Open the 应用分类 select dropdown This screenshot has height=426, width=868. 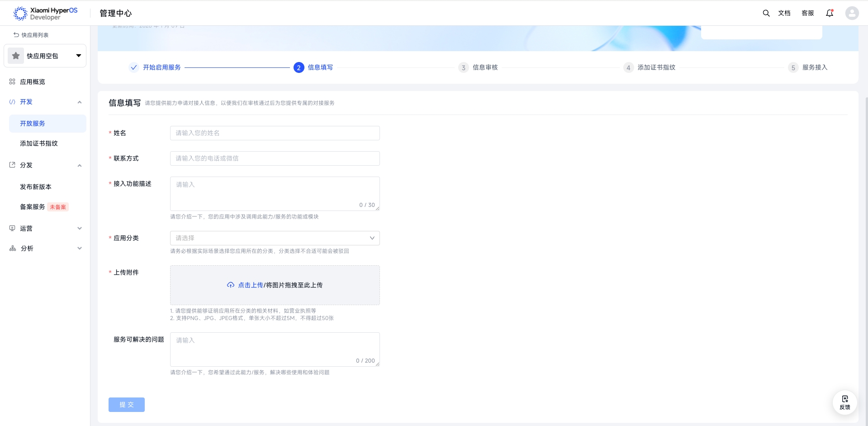pyautogui.click(x=275, y=238)
